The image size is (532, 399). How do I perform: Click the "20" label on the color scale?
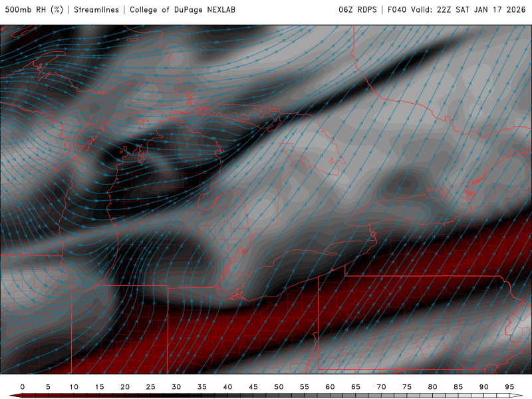click(x=125, y=387)
